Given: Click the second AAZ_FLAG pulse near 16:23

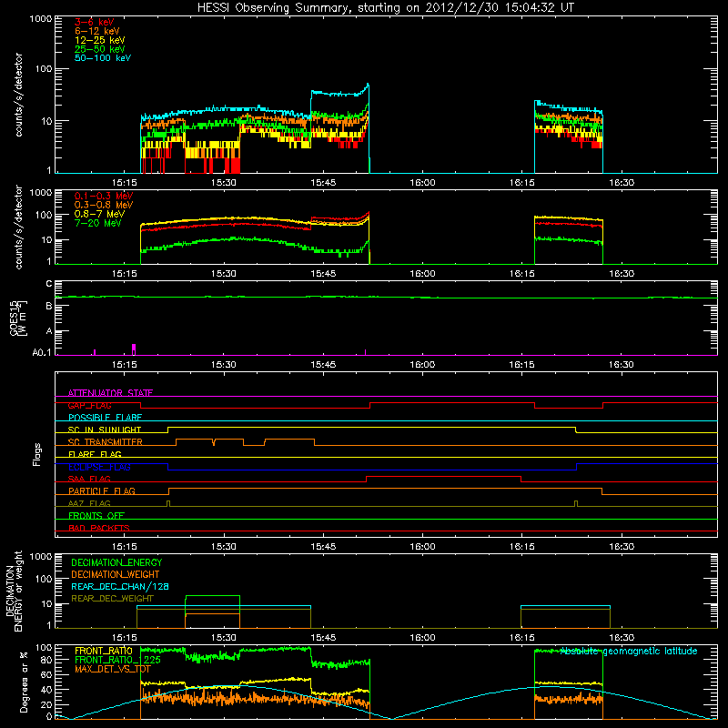Looking at the screenshot, I should pos(576,503).
